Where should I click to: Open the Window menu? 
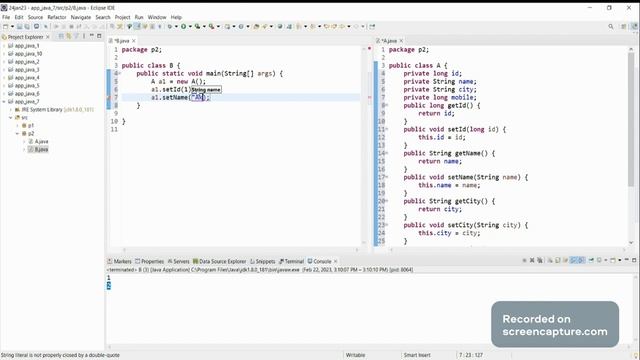pyautogui.click(x=157, y=17)
